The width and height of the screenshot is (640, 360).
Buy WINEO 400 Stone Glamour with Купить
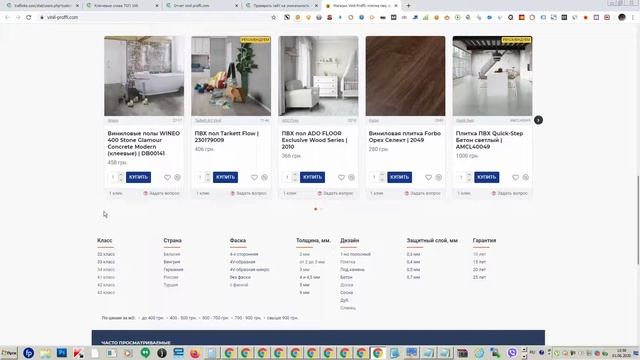click(x=138, y=177)
